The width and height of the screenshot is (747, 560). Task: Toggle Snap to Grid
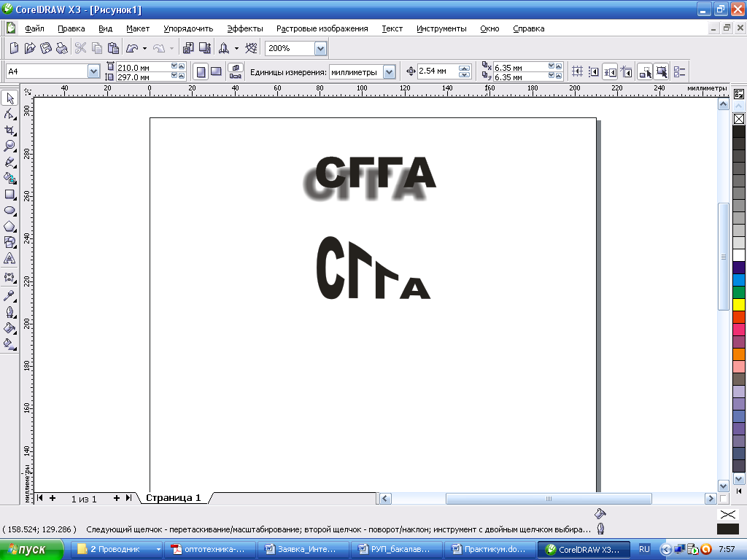point(578,72)
